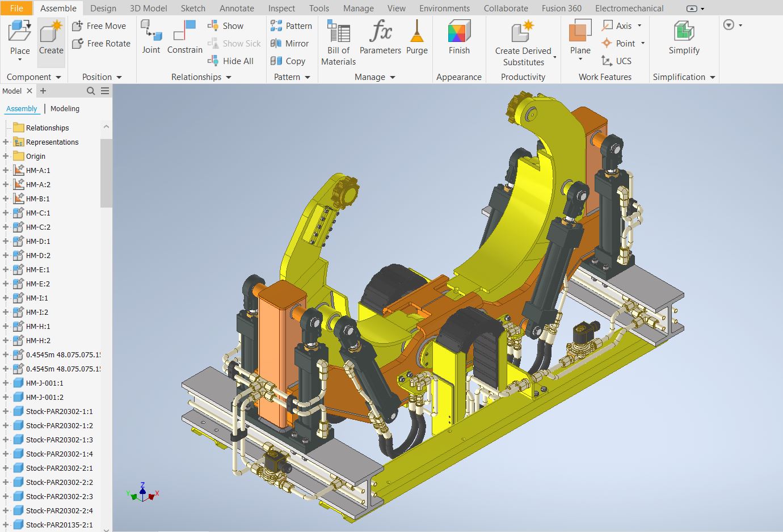Screen dimensions: 783x532
Task: Select the Assembly browser view link
Action: click(22, 108)
